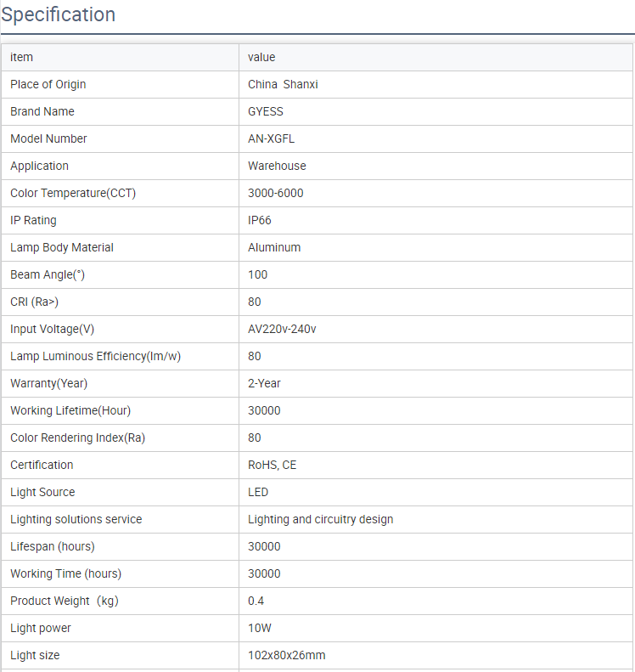The height and width of the screenshot is (672, 635).
Task: Select the AN-XGFL model number value
Action: (271, 138)
